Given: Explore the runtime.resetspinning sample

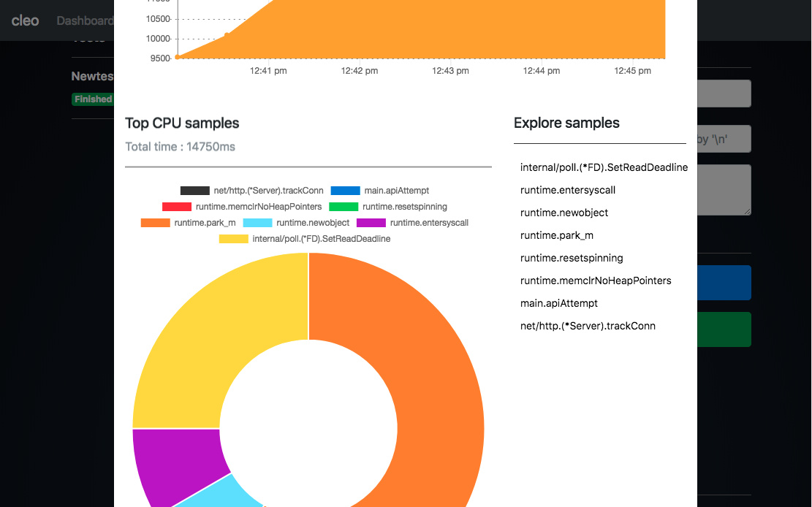Looking at the screenshot, I should 572,258.
